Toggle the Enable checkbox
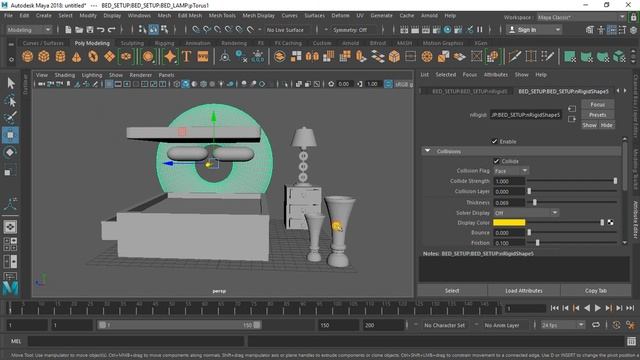This screenshot has width=640, height=360. coord(494,141)
